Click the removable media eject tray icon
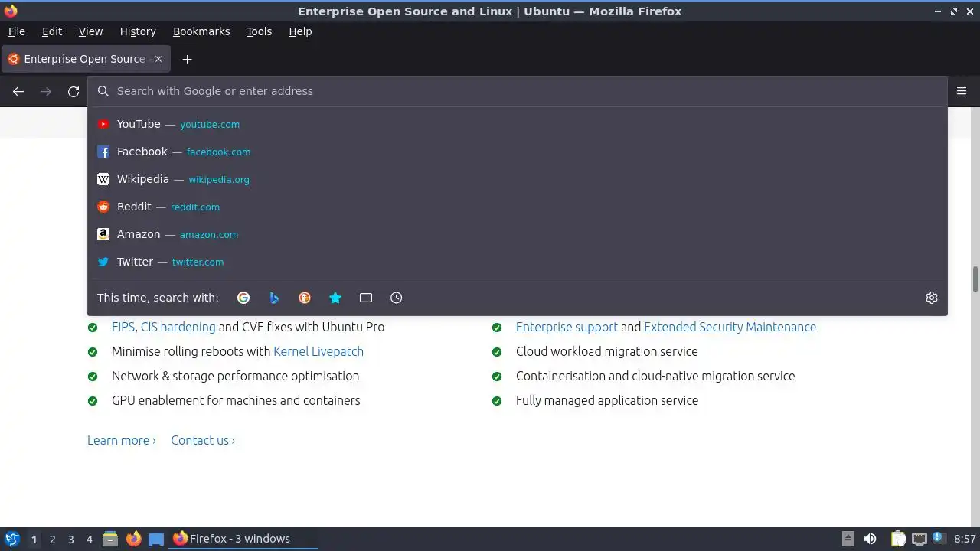Viewport: 980px width, 551px height. 848,539
